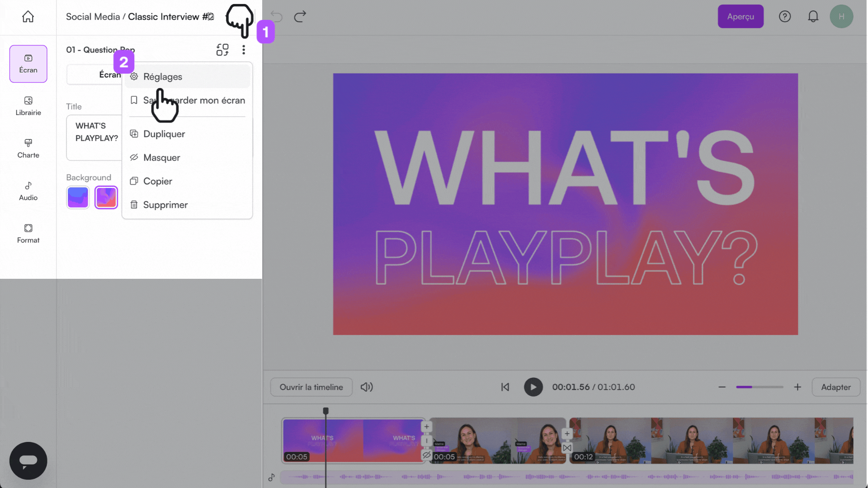Select the Charte branding panel
Image resolution: width=868 pixels, height=488 pixels.
tap(28, 148)
